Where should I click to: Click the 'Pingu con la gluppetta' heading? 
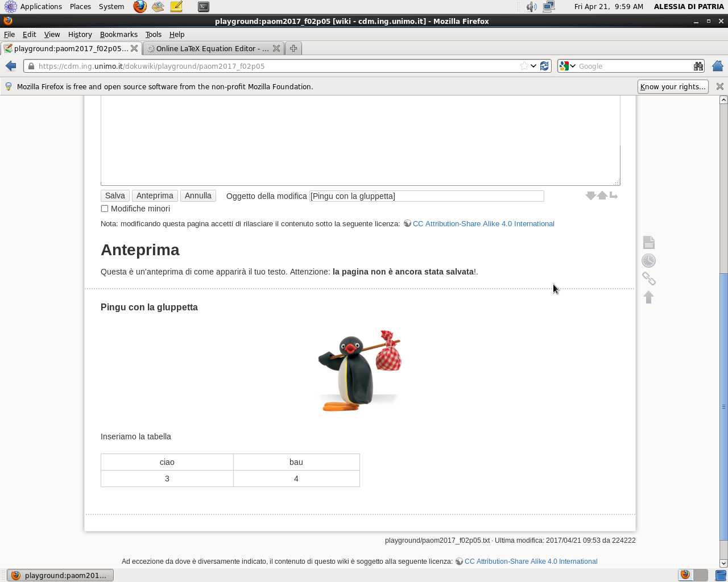149,307
